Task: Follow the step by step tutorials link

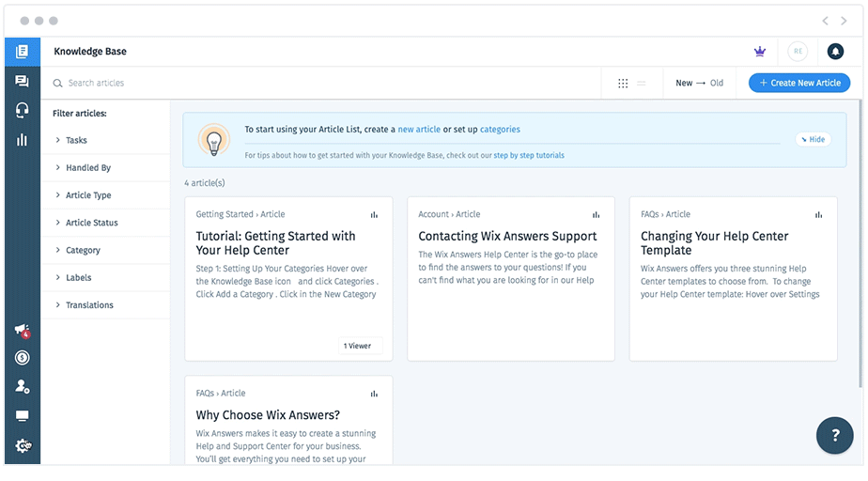Action: (529, 156)
